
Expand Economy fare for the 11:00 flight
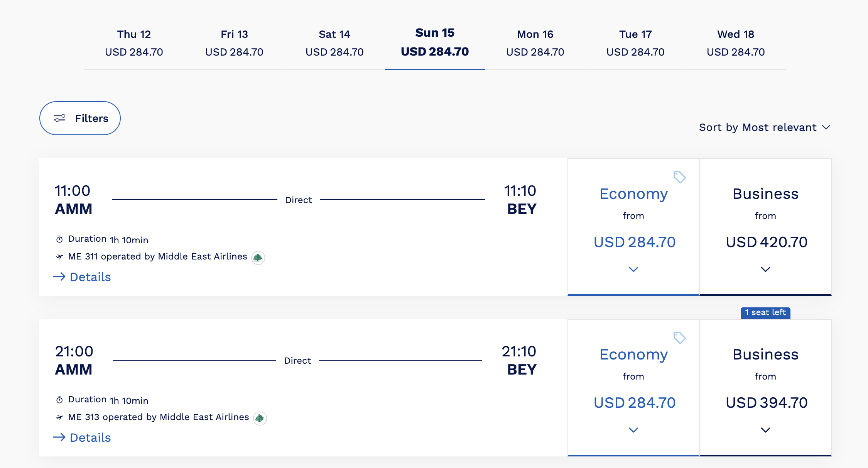633,269
